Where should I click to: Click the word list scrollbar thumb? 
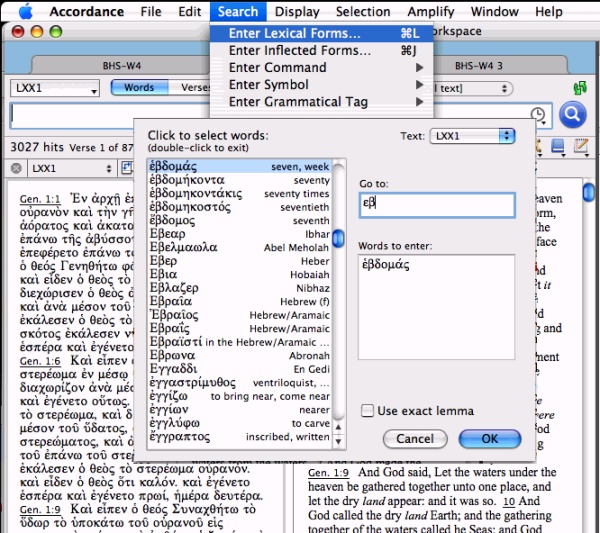(x=338, y=238)
